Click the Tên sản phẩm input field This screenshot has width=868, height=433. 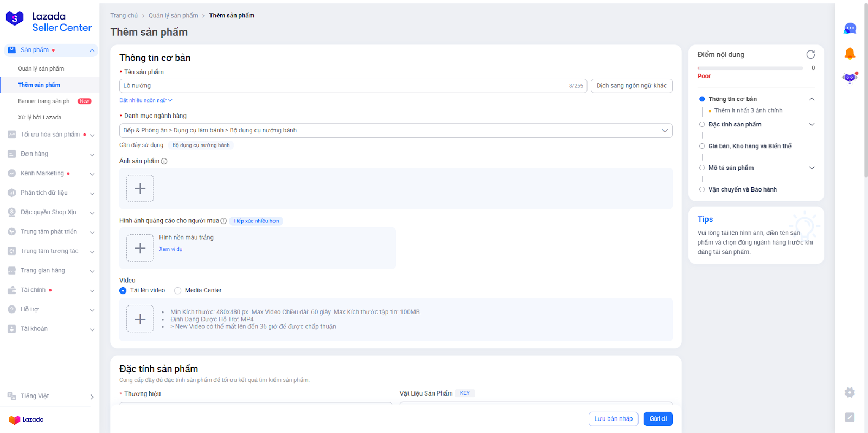(x=342, y=86)
